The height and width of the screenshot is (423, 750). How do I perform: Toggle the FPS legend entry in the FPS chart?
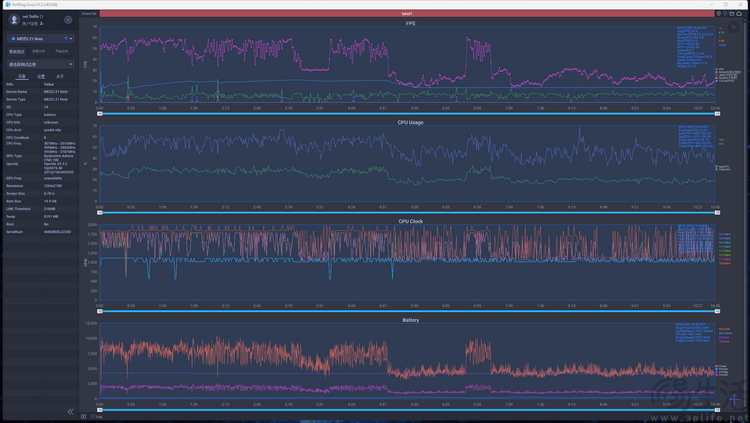[720, 69]
